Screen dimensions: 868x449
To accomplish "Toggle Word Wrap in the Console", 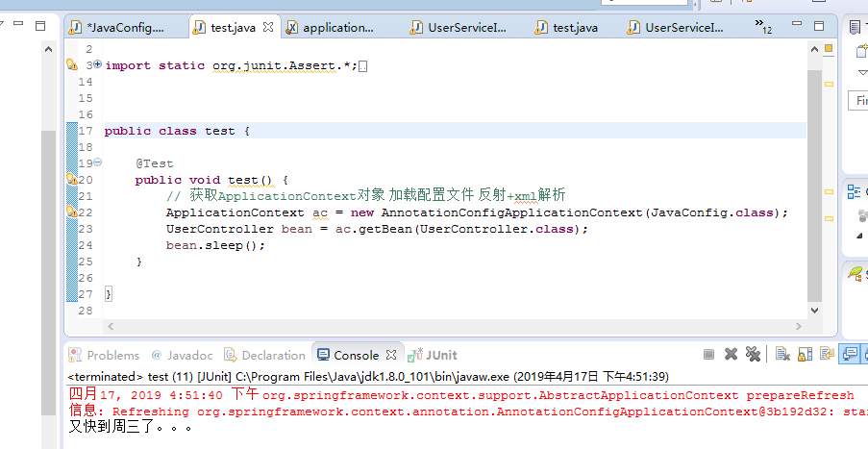I will click(x=827, y=355).
